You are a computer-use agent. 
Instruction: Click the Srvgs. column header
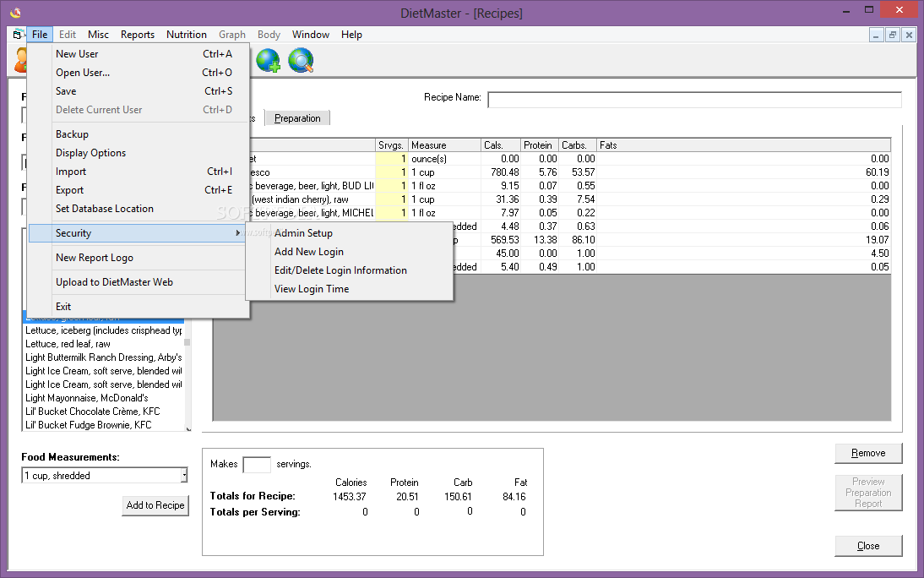coord(392,145)
